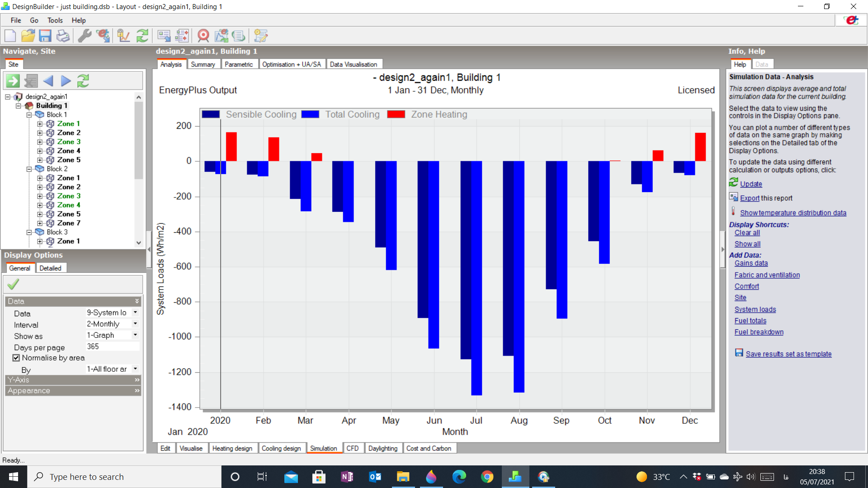Image resolution: width=868 pixels, height=488 pixels.
Task: Expand the Y-Axis options section
Action: (x=73, y=380)
